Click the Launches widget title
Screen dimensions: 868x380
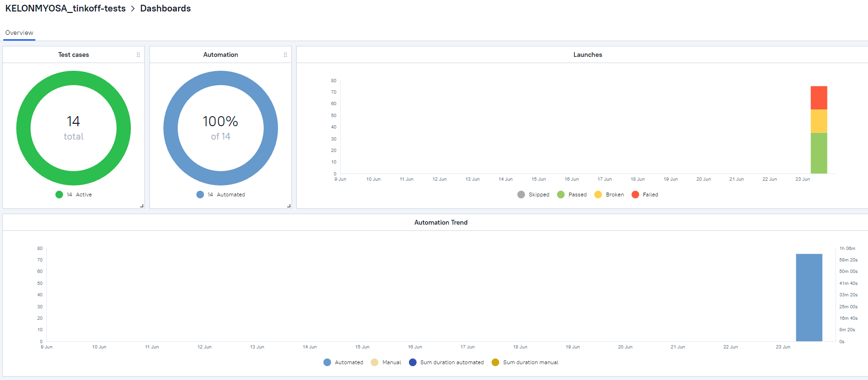pyautogui.click(x=588, y=55)
